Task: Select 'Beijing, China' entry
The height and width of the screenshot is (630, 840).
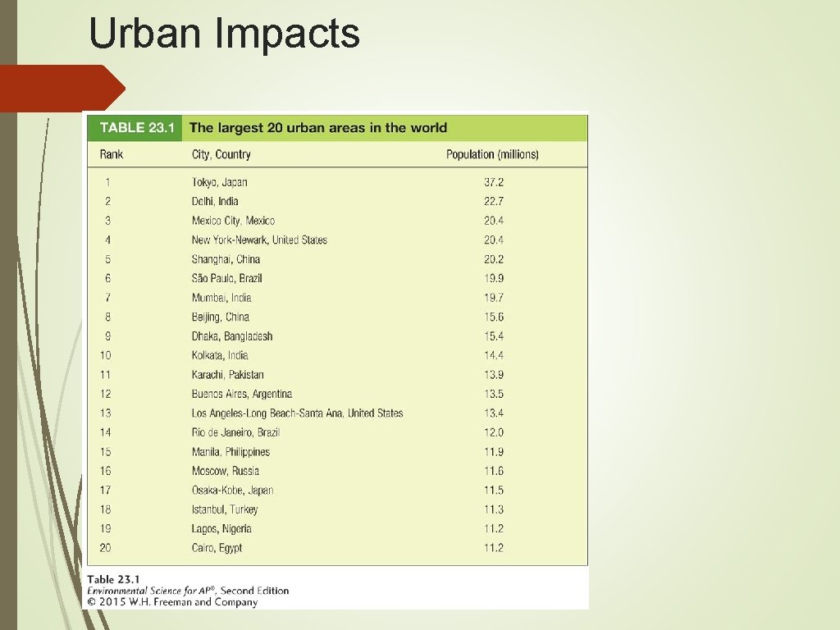Action: coord(220,317)
